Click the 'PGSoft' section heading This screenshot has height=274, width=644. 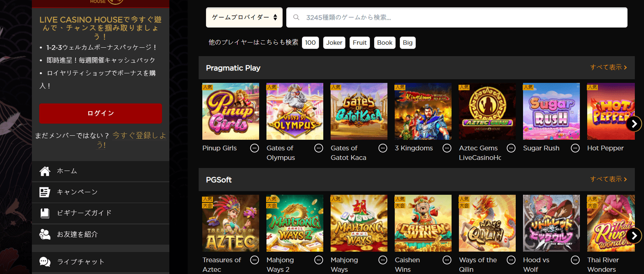219,180
